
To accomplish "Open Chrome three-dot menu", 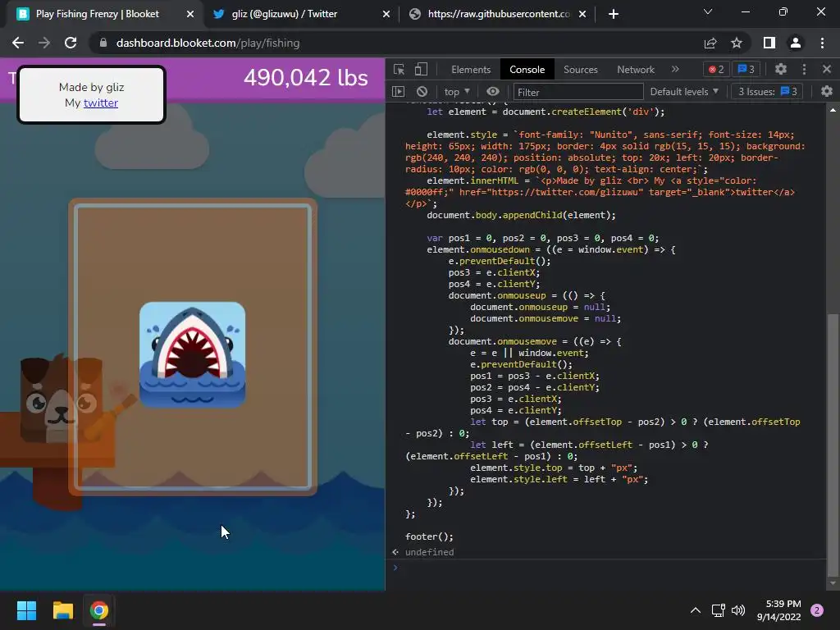I will (822, 43).
